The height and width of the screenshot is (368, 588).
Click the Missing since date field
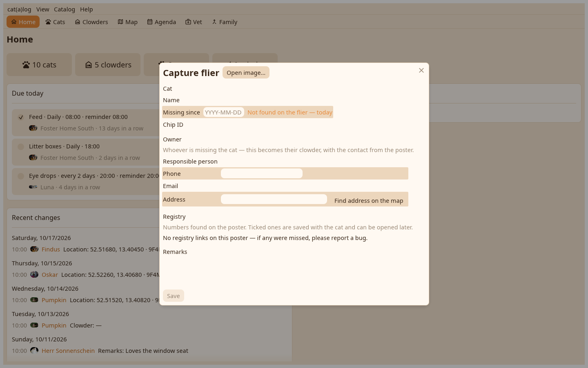point(224,112)
